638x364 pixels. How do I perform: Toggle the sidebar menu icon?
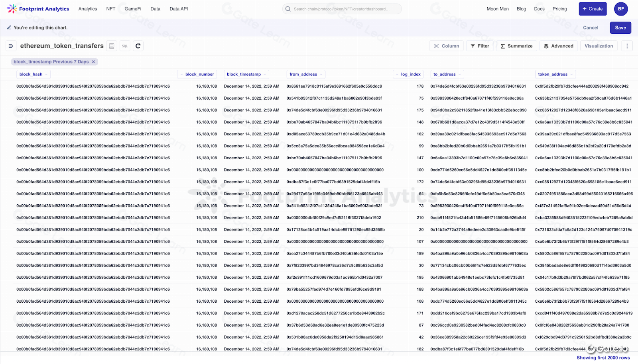point(11,46)
